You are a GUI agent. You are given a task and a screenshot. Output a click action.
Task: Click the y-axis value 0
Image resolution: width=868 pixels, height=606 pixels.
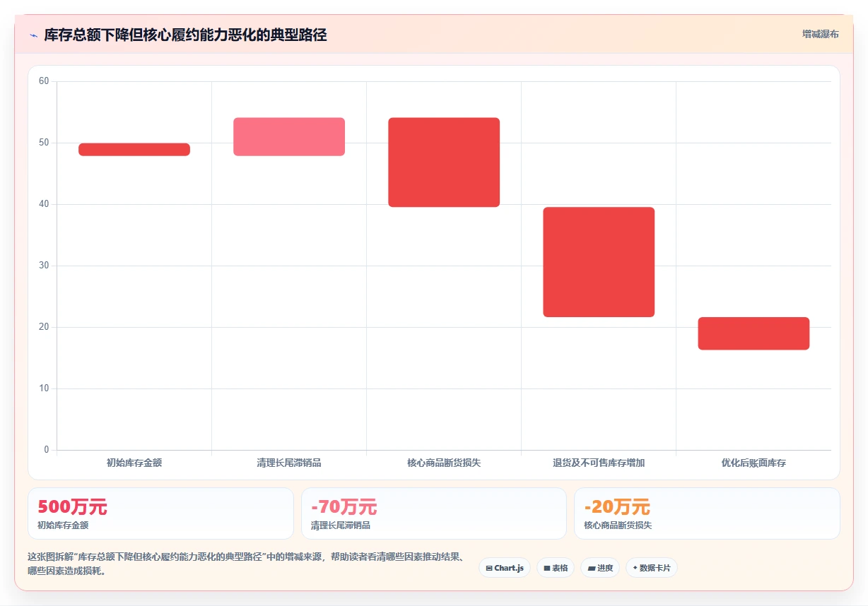click(x=47, y=450)
